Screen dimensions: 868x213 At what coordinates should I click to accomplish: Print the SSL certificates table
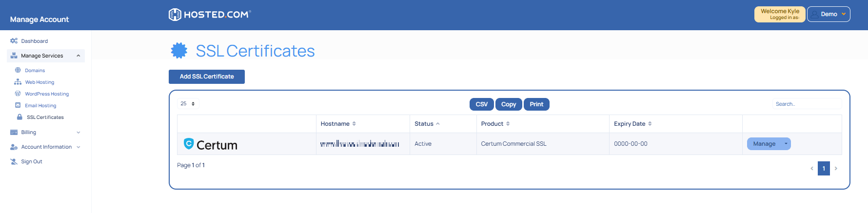[x=536, y=104]
